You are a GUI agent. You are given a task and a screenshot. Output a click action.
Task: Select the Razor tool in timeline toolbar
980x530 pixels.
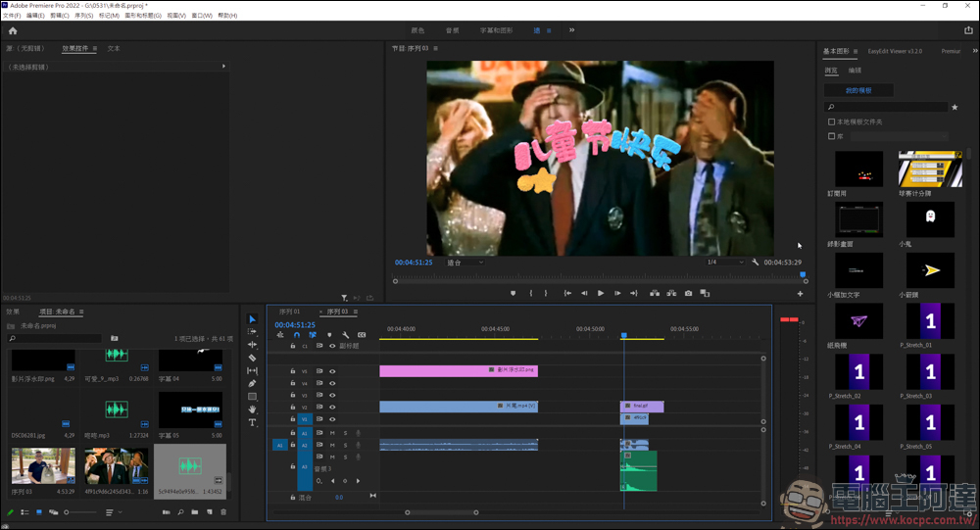[252, 358]
